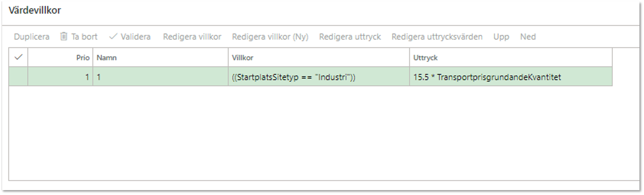The height and width of the screenshot is (195, 644).
Task: Move row up with Upp
Action: point(501,37)
